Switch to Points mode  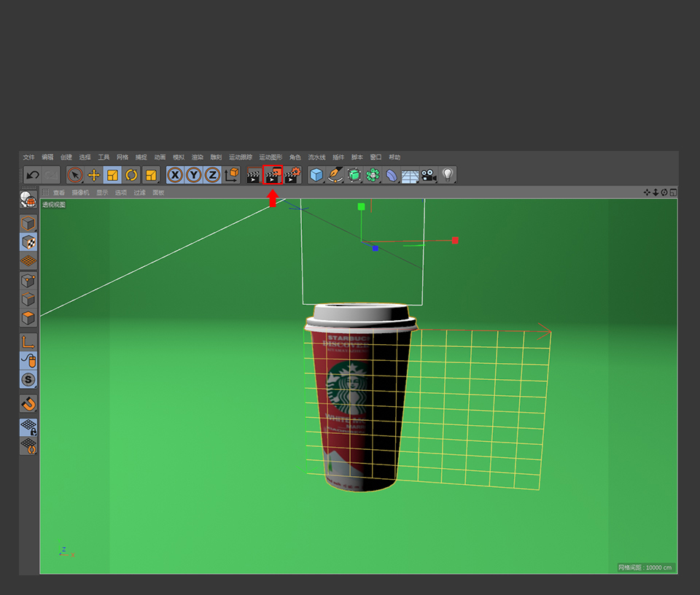coord(28,281)
